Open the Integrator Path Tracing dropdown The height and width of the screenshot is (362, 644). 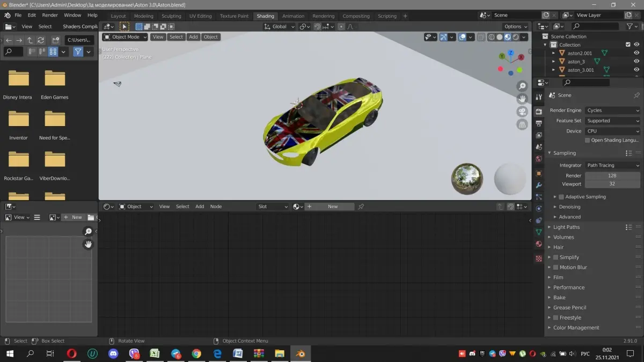coord(612,165)
